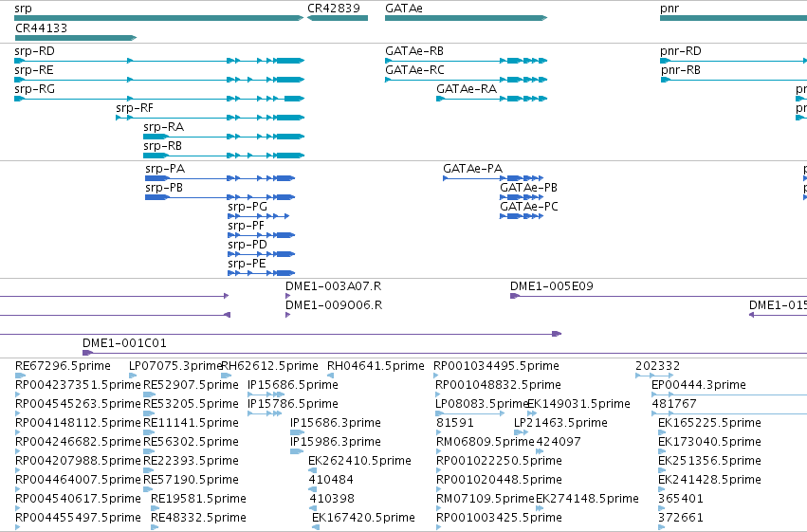The width and height of the screenshot is (807, 532).
Task: Select the GATAe-RB transcript label
Action: click(x=414, y=51)
